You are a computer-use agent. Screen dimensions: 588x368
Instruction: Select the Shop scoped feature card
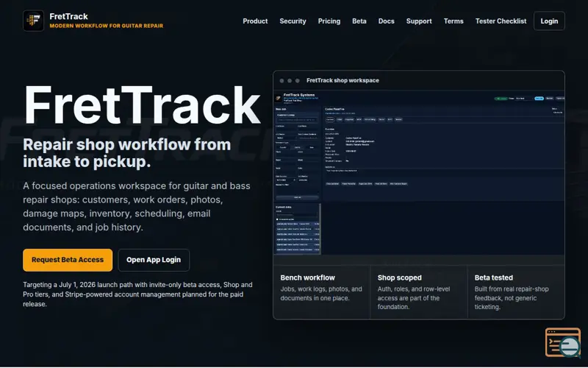[x=419, y=291]
